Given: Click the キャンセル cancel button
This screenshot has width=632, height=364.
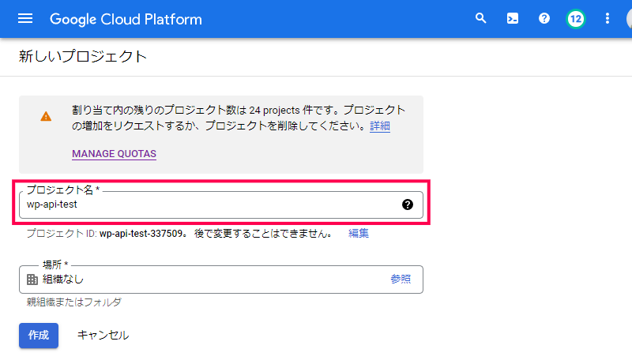Looking at the screenshot, I should pyautogui.click(x=103, y=336).
